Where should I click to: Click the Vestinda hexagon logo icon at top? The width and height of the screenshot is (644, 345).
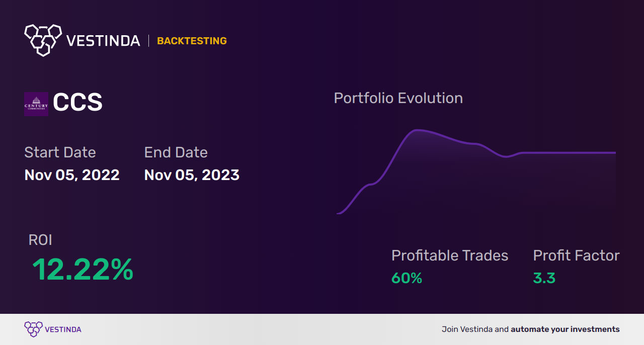[x=43, y=40]
